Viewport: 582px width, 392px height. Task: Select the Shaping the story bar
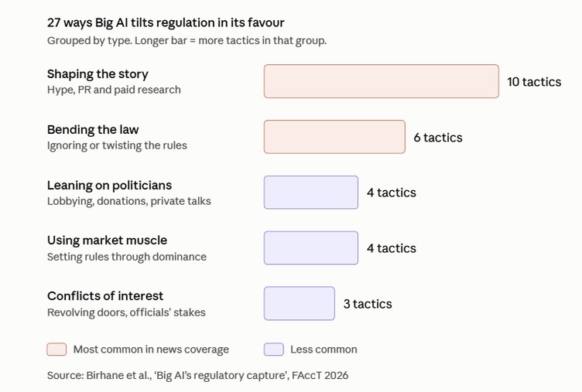tap(382, 81)
